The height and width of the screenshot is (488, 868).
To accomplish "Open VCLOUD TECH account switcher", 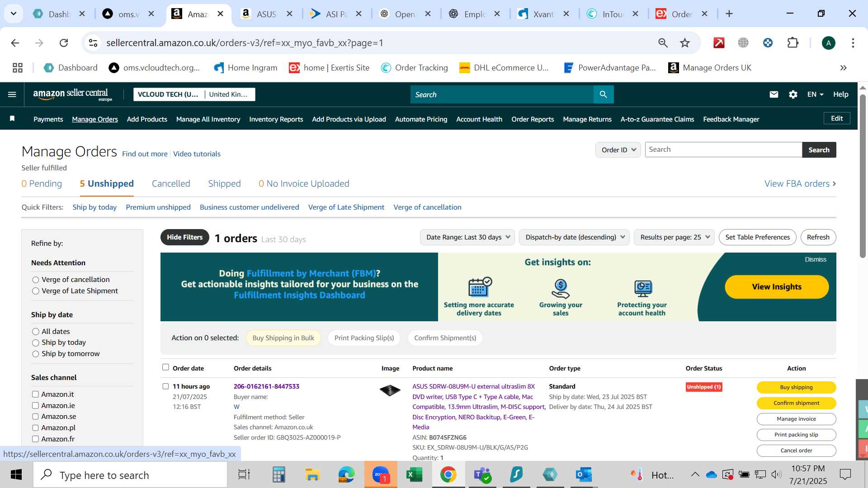I will click(x=194, y=94).
